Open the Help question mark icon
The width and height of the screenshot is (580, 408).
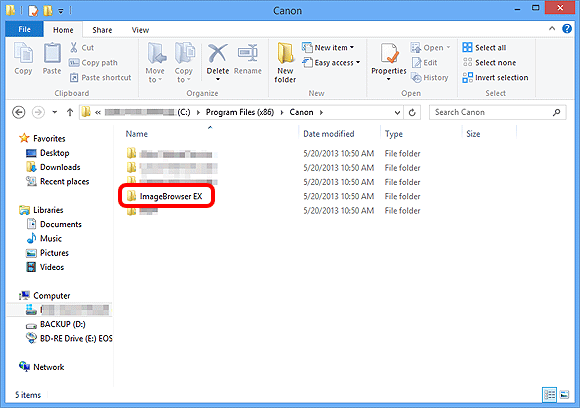pyautogui.click(x=567, y=28)
